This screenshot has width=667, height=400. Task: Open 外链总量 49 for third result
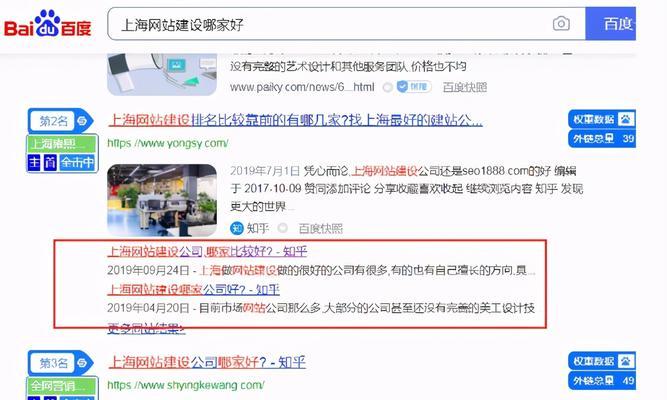point(601,380)
